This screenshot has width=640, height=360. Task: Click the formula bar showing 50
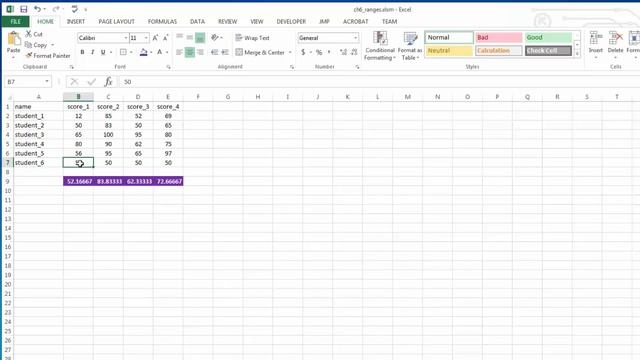click(380, 82)
